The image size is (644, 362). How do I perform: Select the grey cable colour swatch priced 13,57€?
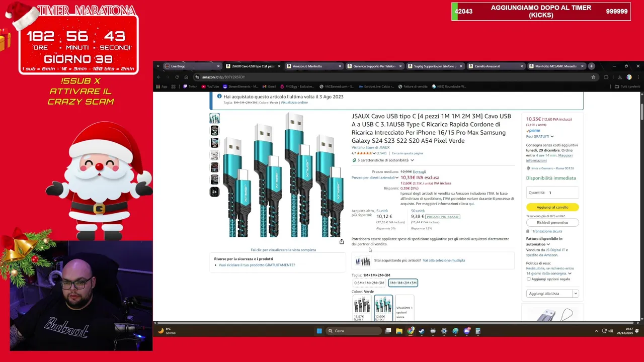[x=362, y=308]
